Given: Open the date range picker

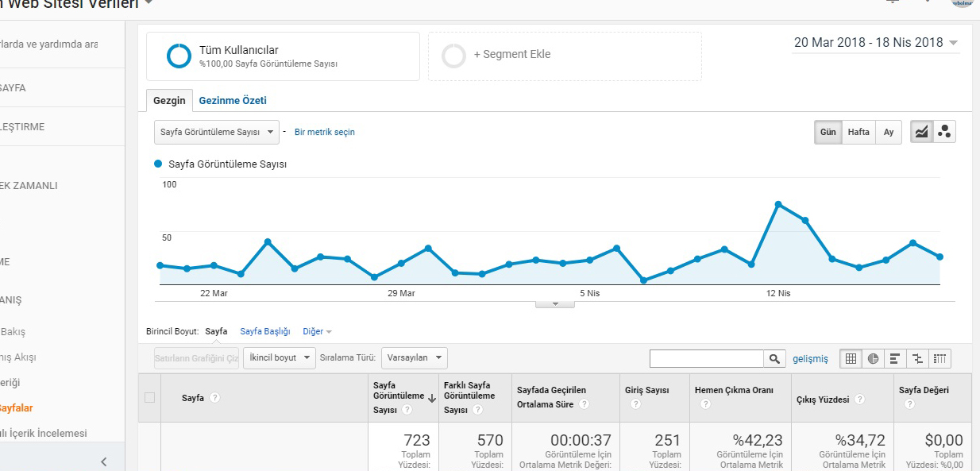Looking at the screenshot, I should pyautogui.click(x=876, y=43).
